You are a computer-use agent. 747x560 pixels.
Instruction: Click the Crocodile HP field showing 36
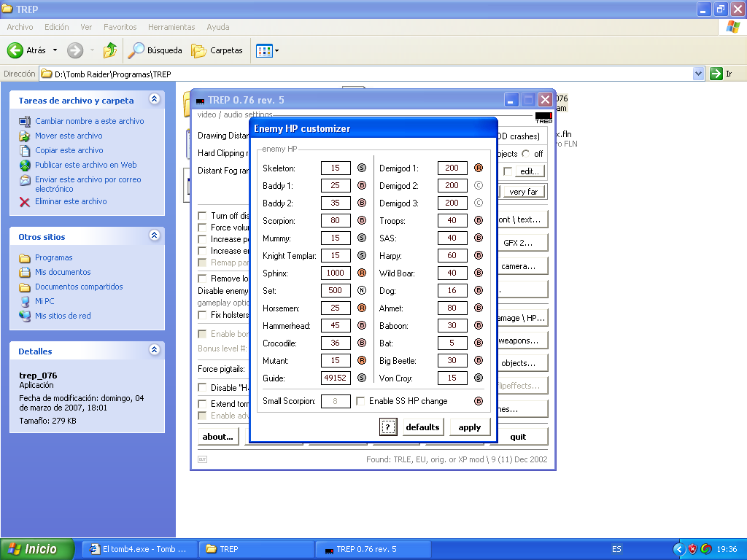point(336,343)
